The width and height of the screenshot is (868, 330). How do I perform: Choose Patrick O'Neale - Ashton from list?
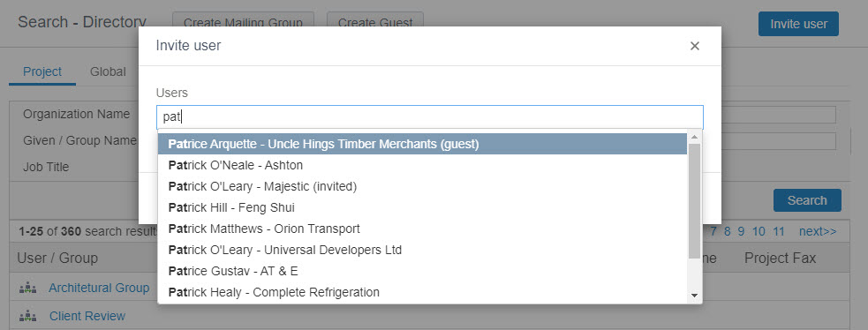point(422,165)
